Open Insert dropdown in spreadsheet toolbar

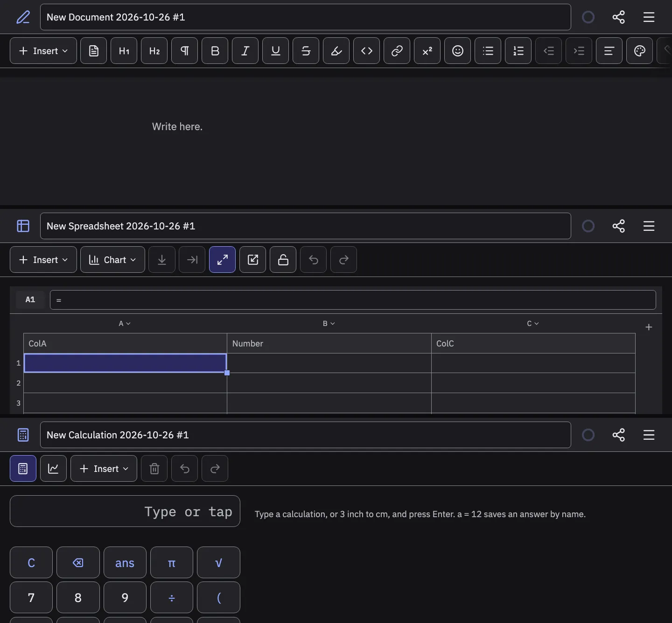pos(43,260)
